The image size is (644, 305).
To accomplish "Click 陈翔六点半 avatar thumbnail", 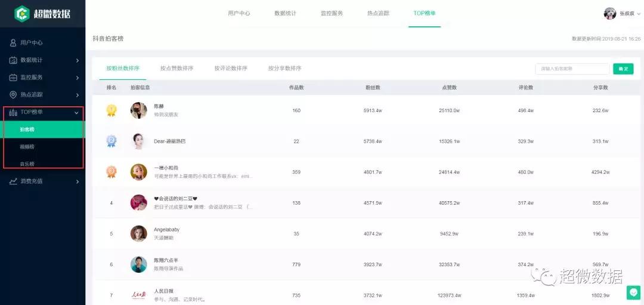I will [139, 264].
